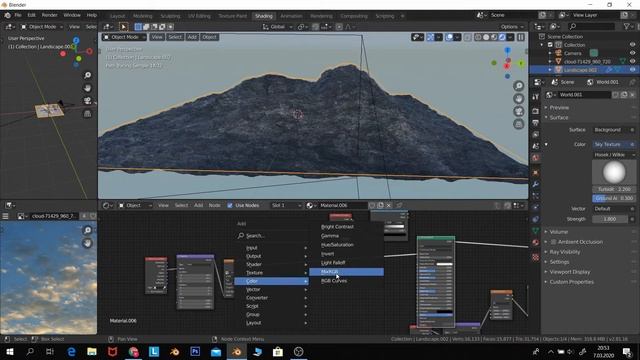Switch viewport to rendered shading mode
This screenshot has height=360, width=640.
(502, 37)
